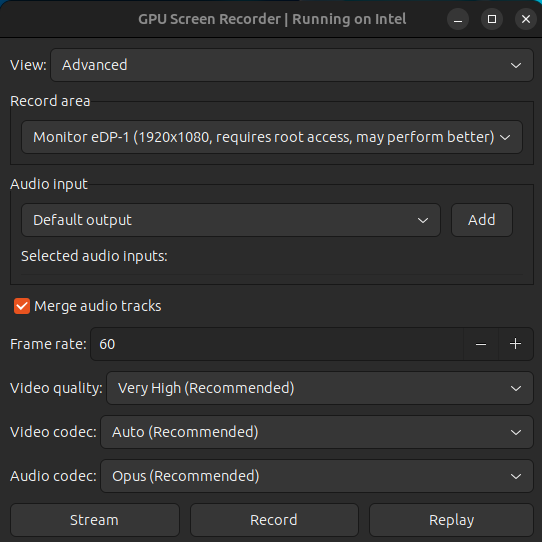Click the "Audio codec:" label

click(53, 476)
